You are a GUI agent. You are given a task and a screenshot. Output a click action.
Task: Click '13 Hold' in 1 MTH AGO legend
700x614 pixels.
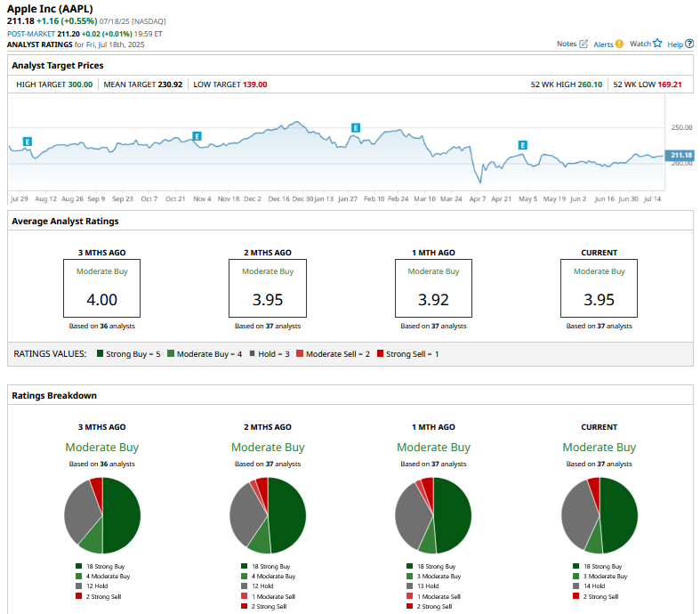point(428,586)
